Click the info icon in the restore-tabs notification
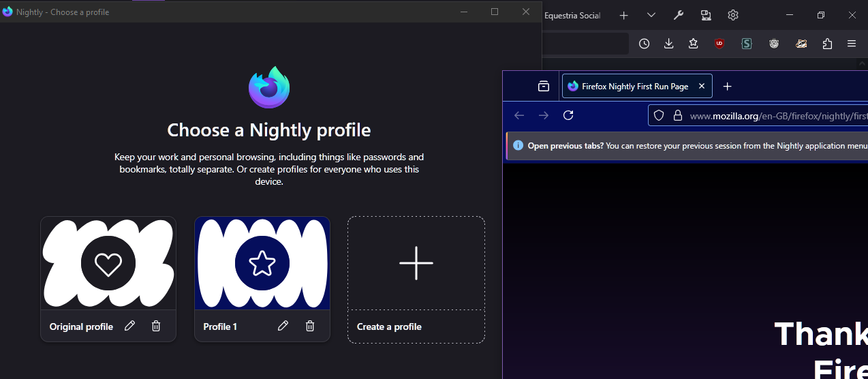 coord(518,146)
